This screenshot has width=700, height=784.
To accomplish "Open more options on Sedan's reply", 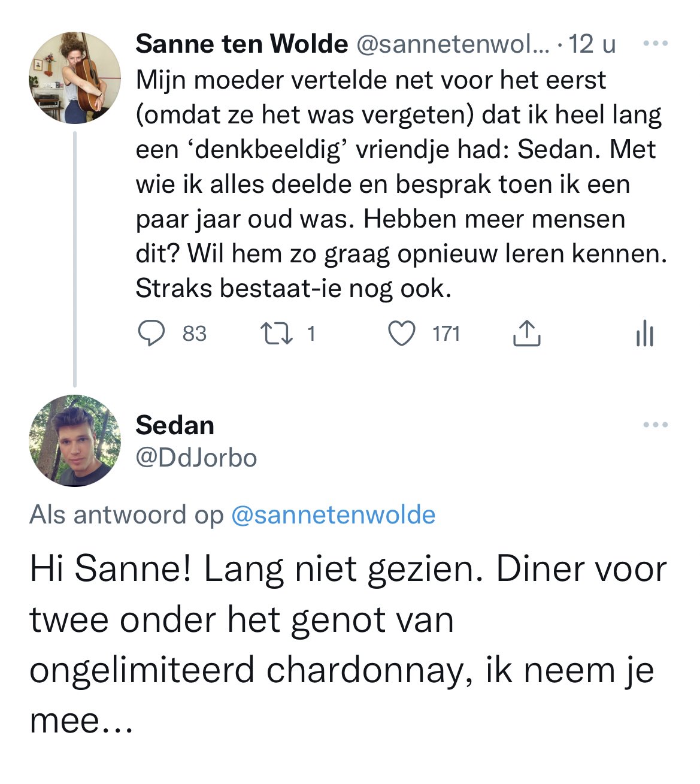I will pos(655,425).
